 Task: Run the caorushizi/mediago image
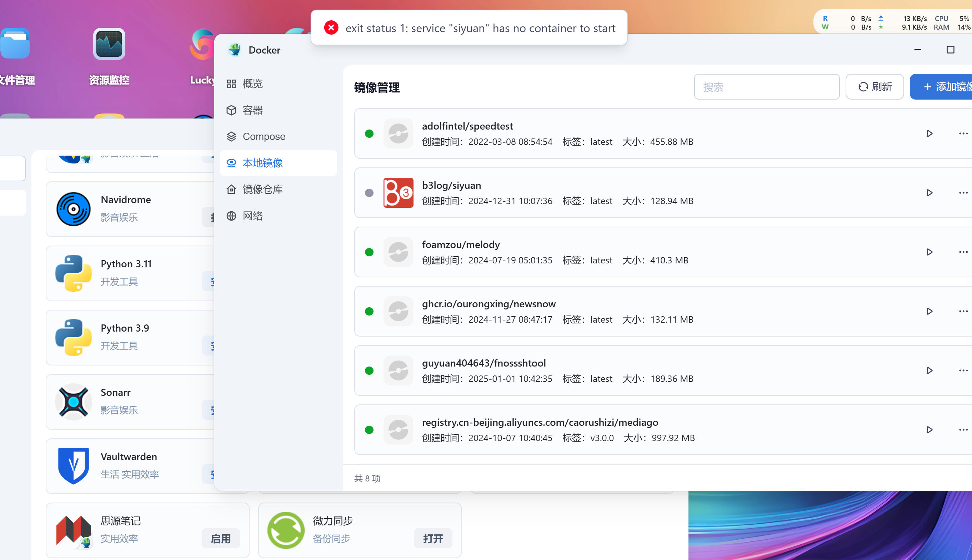929,430
